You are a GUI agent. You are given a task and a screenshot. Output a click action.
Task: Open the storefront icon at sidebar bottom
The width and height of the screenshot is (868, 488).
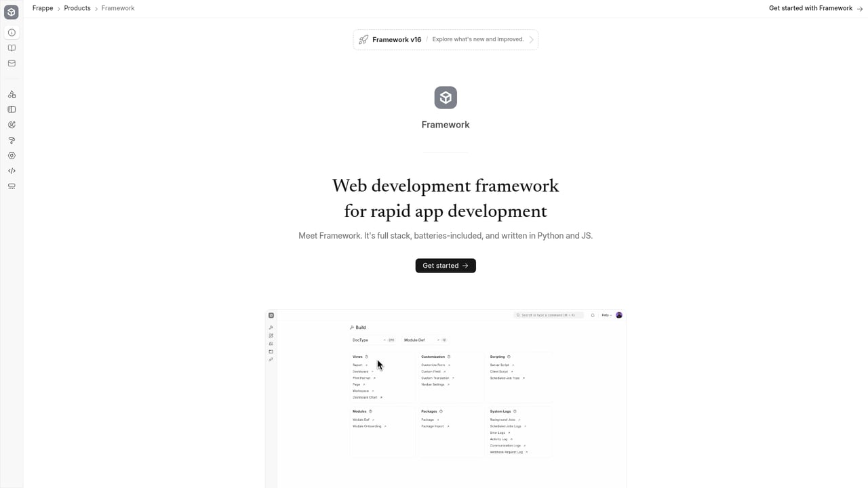(x=12, y=186)
